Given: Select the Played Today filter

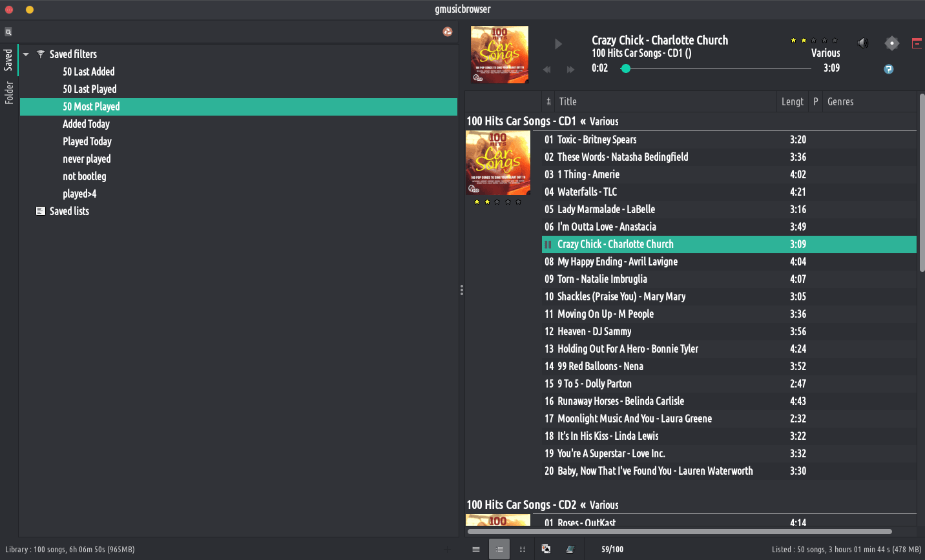Looking at the screenshot, I should point(87,141).
